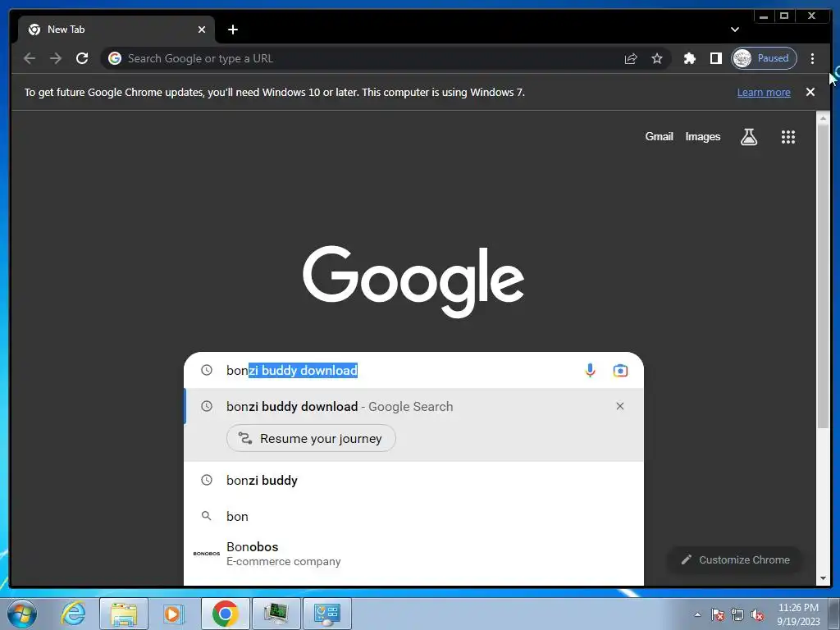
Task: Click the Google logo
Action: click(x=413, y=282)
